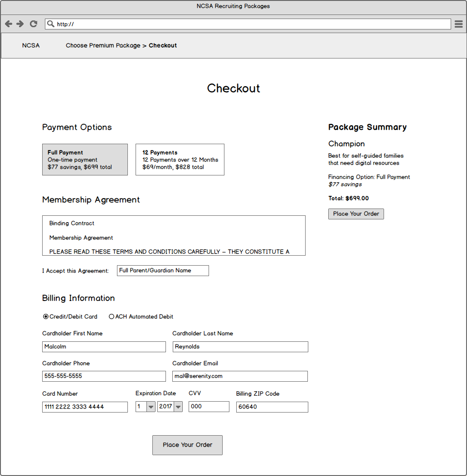Click the Payment Options heading
The height and width of the screenshot is (476, 467).
click(x=77, y=127)
